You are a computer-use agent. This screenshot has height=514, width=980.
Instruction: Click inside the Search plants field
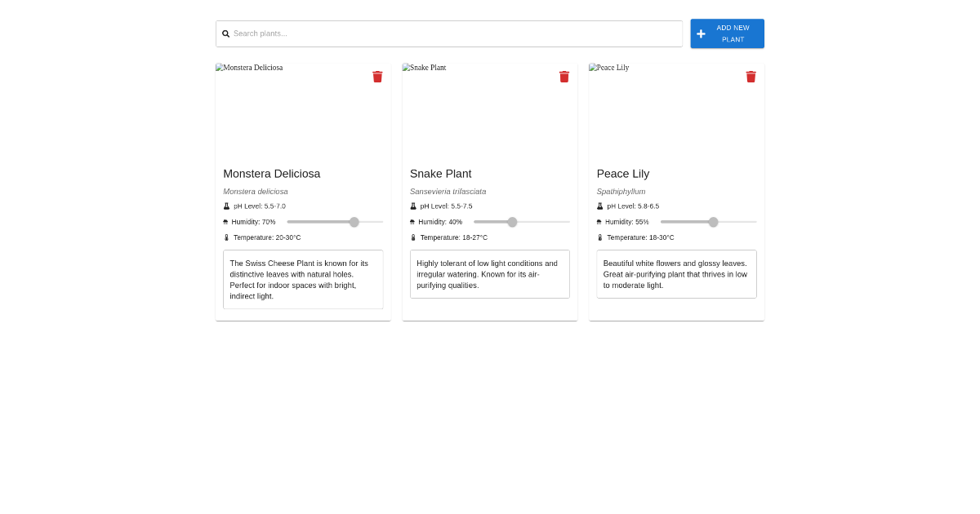pos(449,33)
